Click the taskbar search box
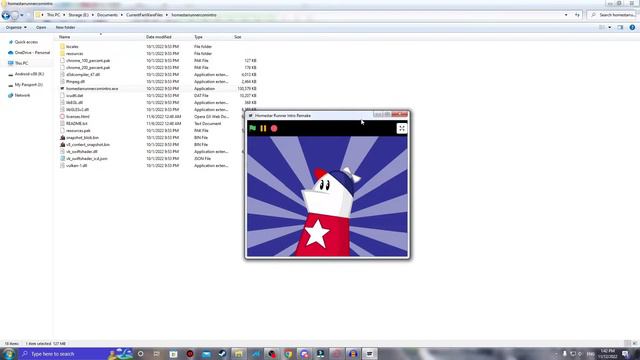This screenshot has height=360, width=640. click(76, 354)
